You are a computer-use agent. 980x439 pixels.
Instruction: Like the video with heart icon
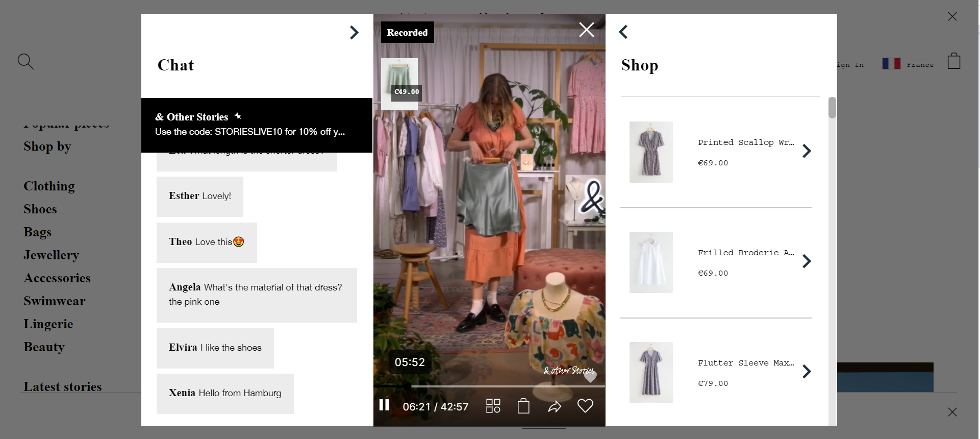point(585,406)
